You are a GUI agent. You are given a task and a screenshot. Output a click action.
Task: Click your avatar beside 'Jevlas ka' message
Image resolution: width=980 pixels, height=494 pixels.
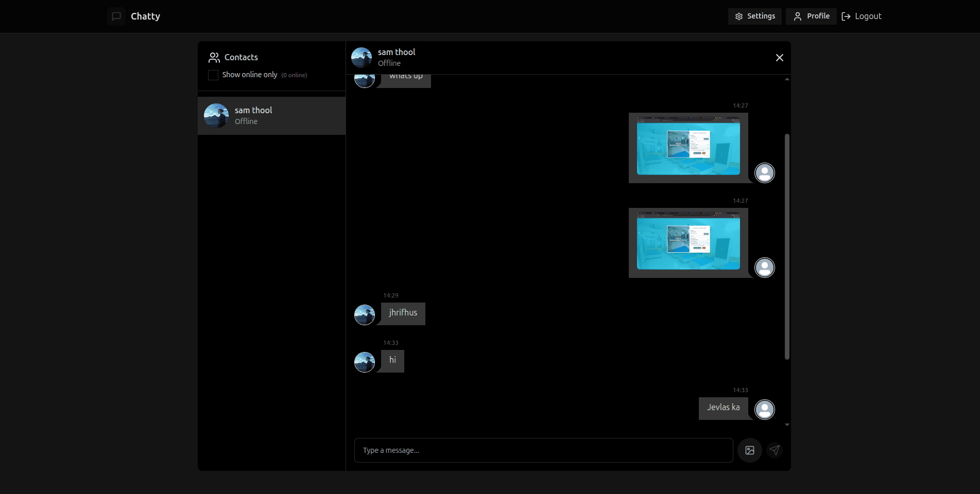(x=764, y=410)
